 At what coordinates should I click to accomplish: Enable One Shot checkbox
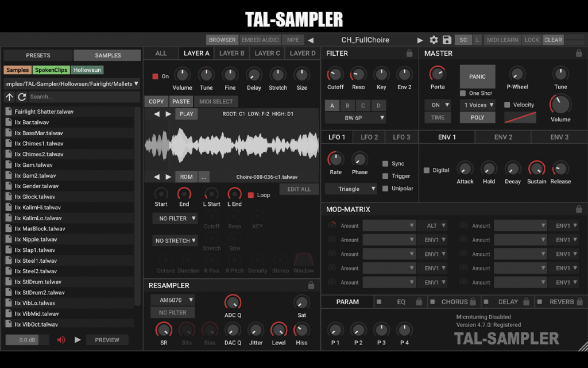click(463, 93)
